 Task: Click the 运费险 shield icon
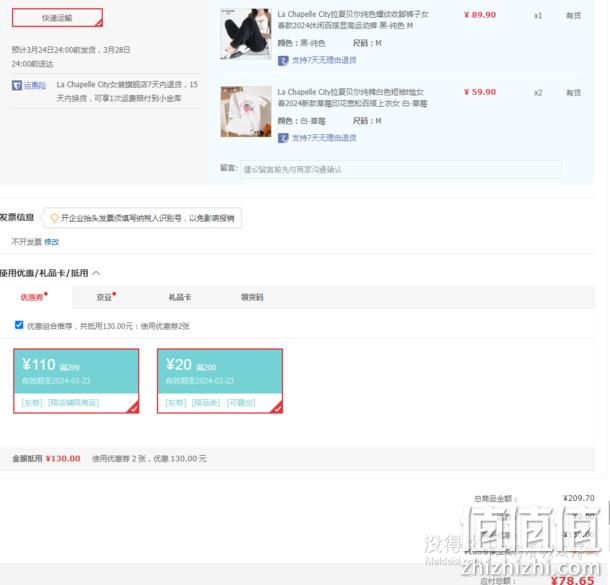[17, 85]
